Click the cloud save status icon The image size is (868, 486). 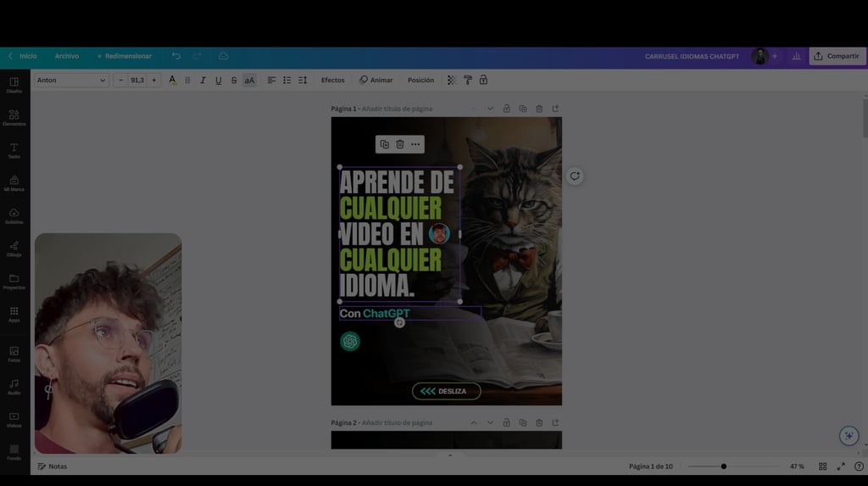(223, 56)
